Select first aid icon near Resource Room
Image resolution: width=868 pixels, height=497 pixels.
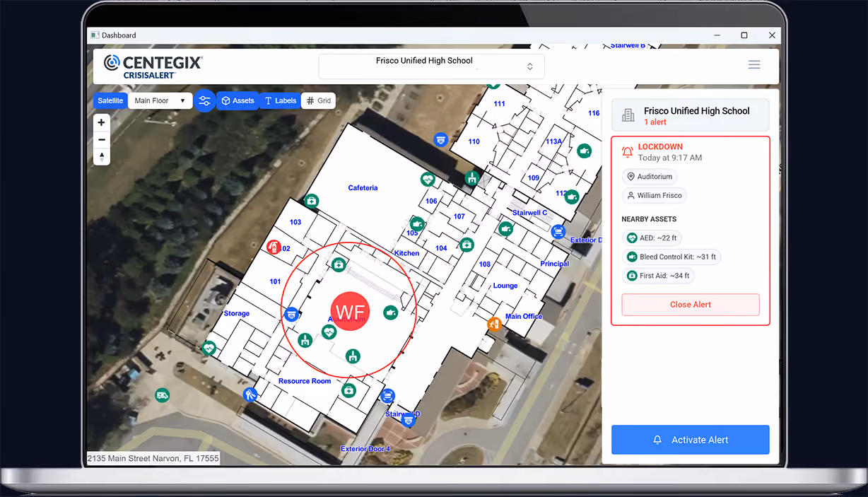click(x=348, y=390)
